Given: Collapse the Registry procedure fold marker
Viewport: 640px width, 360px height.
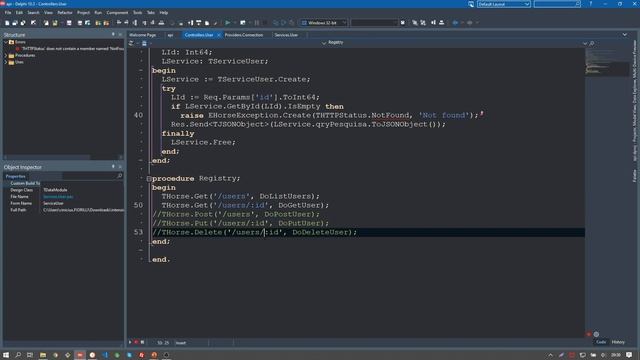Looking at the screenshot, I should 149,179.
